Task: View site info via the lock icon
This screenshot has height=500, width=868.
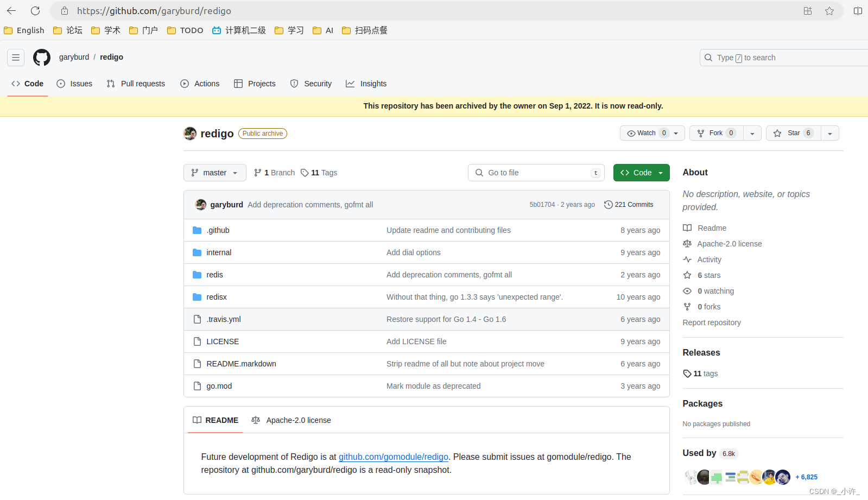Action: tap(65, 11)
